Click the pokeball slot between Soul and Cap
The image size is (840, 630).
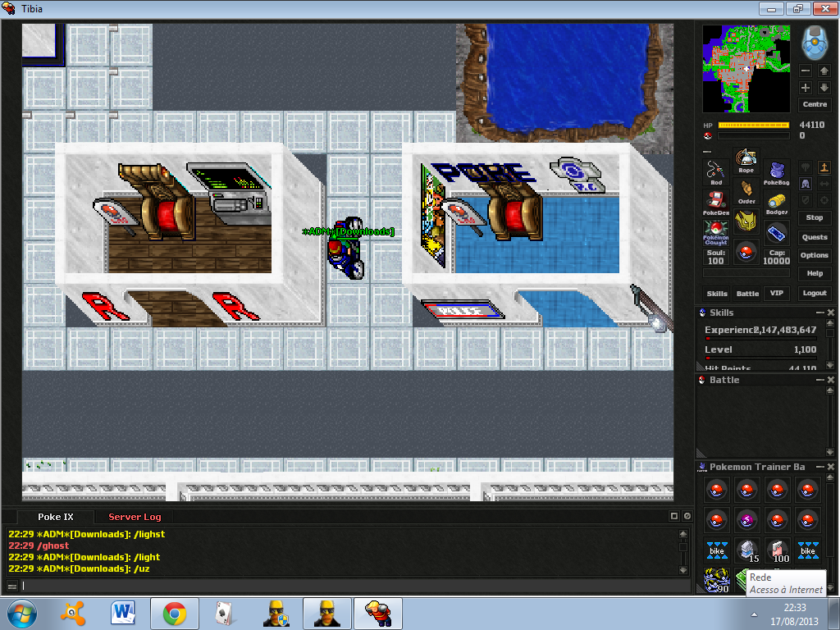click(746, 252)
